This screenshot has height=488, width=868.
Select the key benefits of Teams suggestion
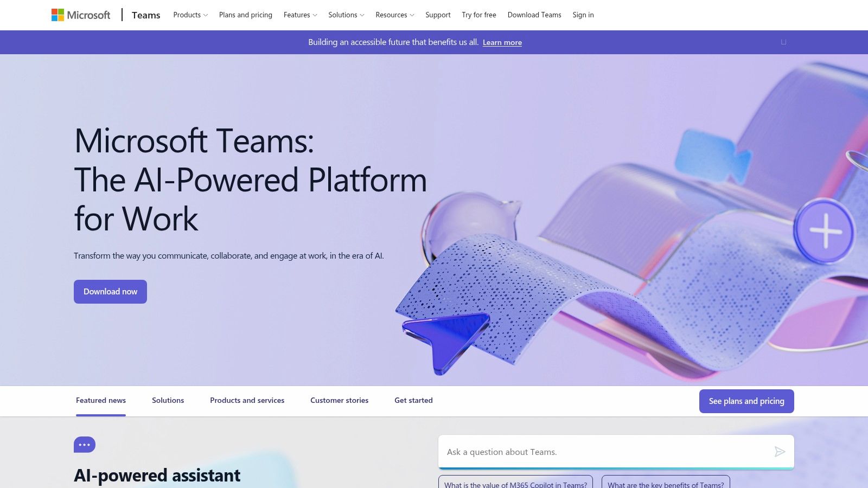(x=666, y=482)
